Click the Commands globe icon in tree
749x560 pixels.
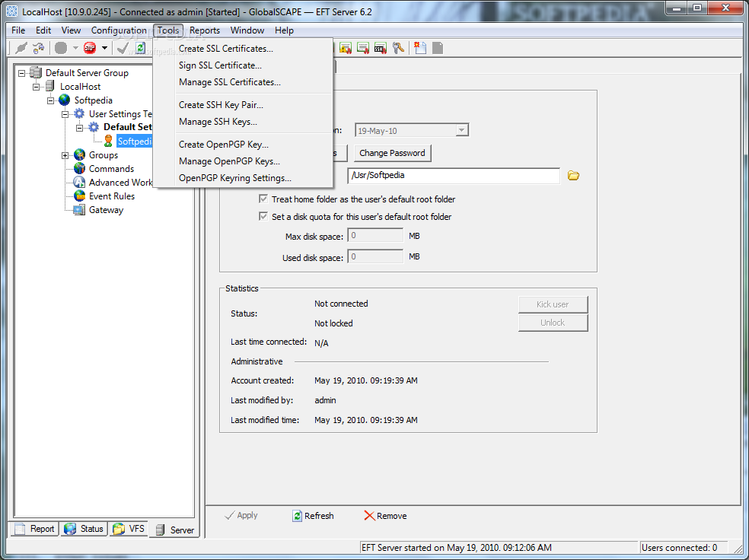79,168
